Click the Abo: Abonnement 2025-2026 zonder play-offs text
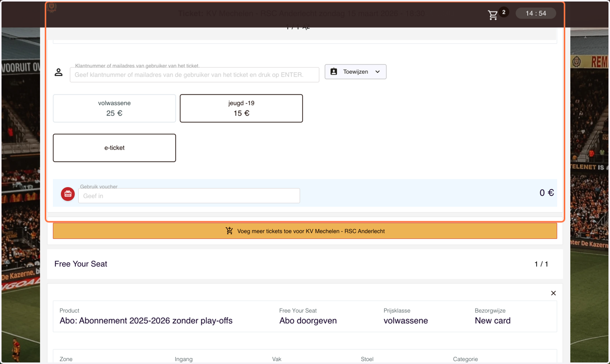 pos(146,321)
